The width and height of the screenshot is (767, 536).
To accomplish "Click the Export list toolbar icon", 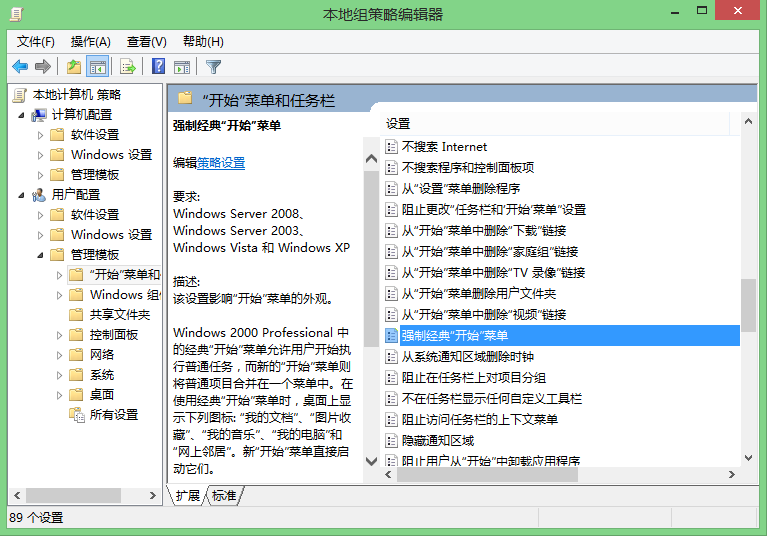I will pos(127,67).
